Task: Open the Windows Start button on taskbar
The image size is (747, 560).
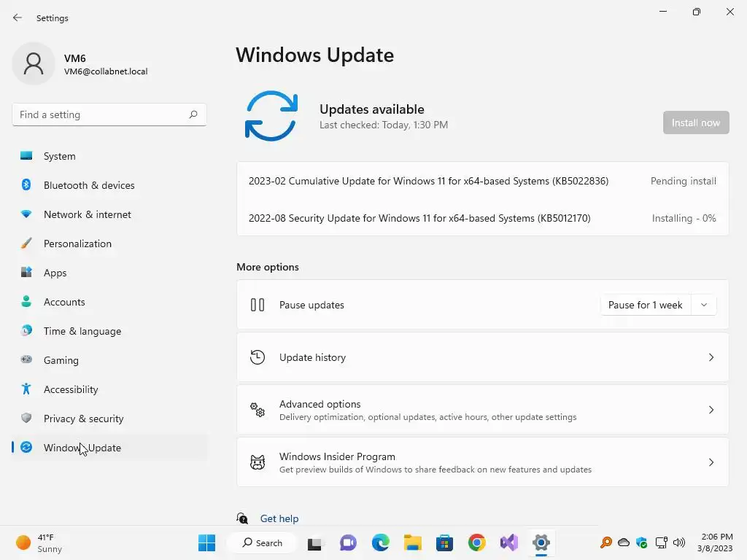Action: tap(206, 542)
